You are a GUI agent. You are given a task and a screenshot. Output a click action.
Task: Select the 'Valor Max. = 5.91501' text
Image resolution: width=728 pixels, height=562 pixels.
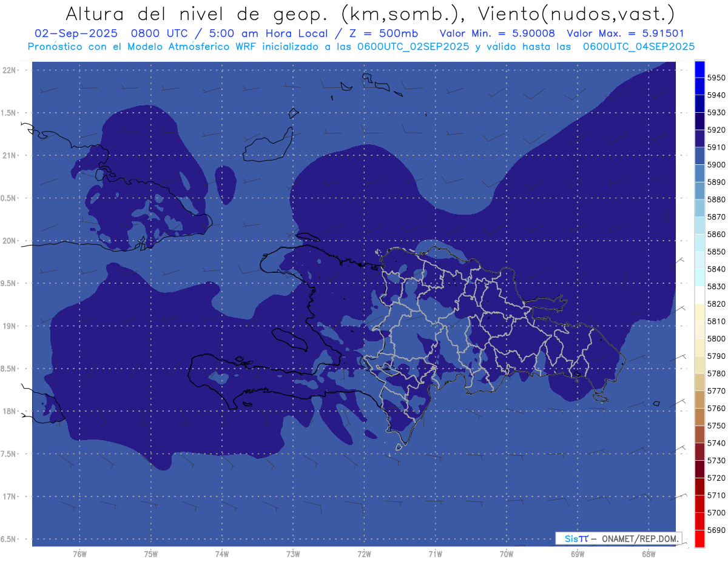(x=625, y=33)
